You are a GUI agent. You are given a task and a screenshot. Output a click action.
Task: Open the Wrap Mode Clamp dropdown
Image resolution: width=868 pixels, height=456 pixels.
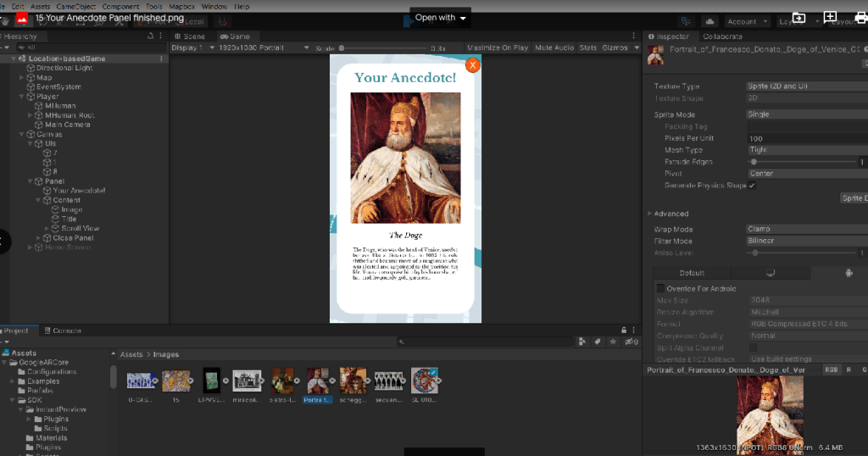click(x=807, y=229)
